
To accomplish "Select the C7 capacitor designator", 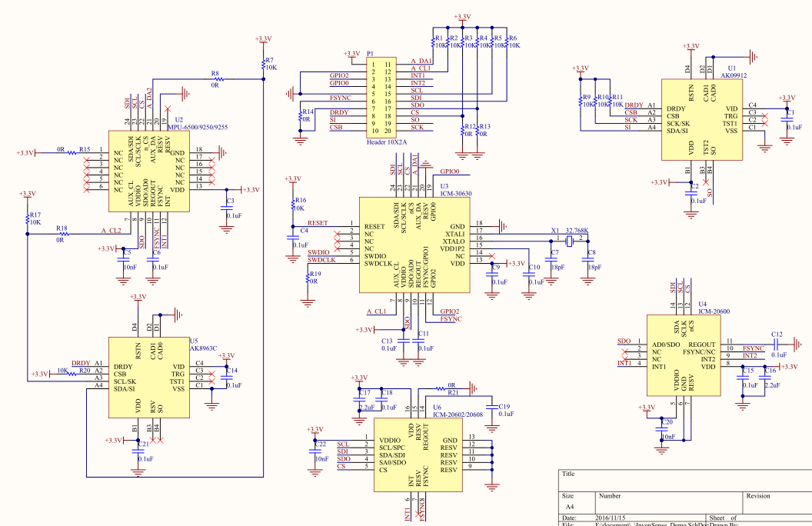I will pyautogui.click(x=554, y=253).
